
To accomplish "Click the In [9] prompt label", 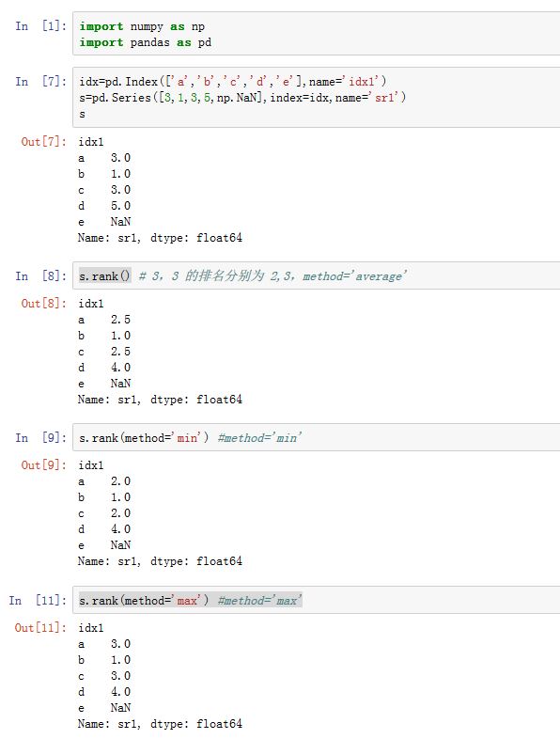I will 40,437.
